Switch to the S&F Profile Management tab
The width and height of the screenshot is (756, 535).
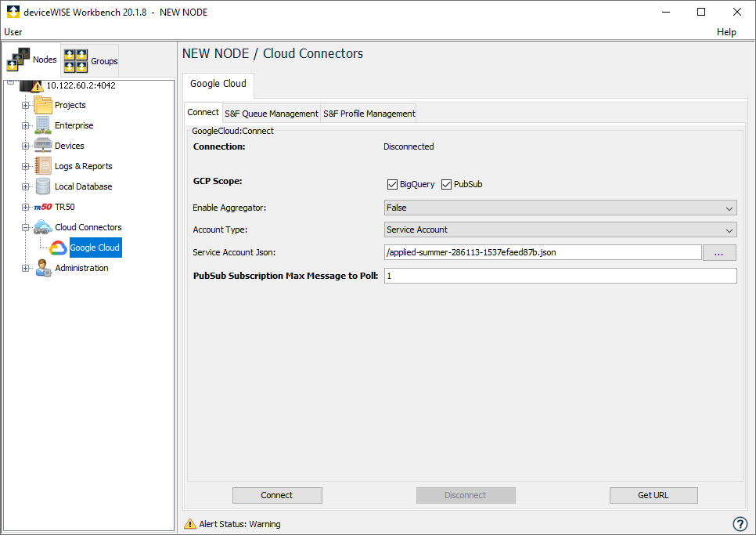(369, 114)
